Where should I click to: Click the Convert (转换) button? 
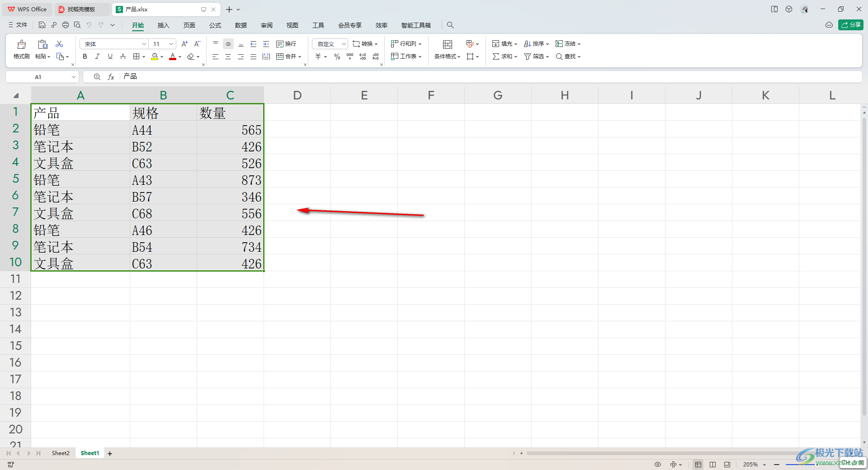pos(365,44)
